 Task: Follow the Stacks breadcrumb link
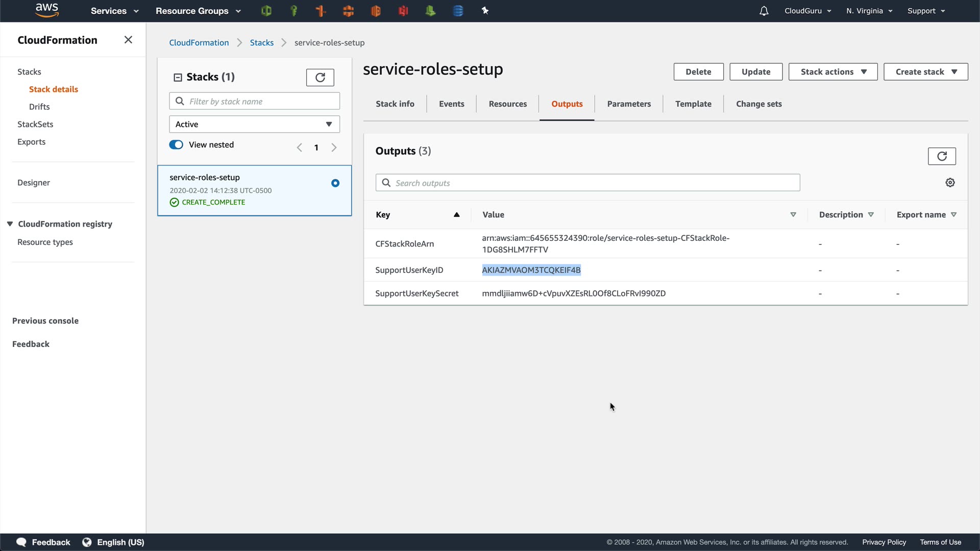coord(261,43)
